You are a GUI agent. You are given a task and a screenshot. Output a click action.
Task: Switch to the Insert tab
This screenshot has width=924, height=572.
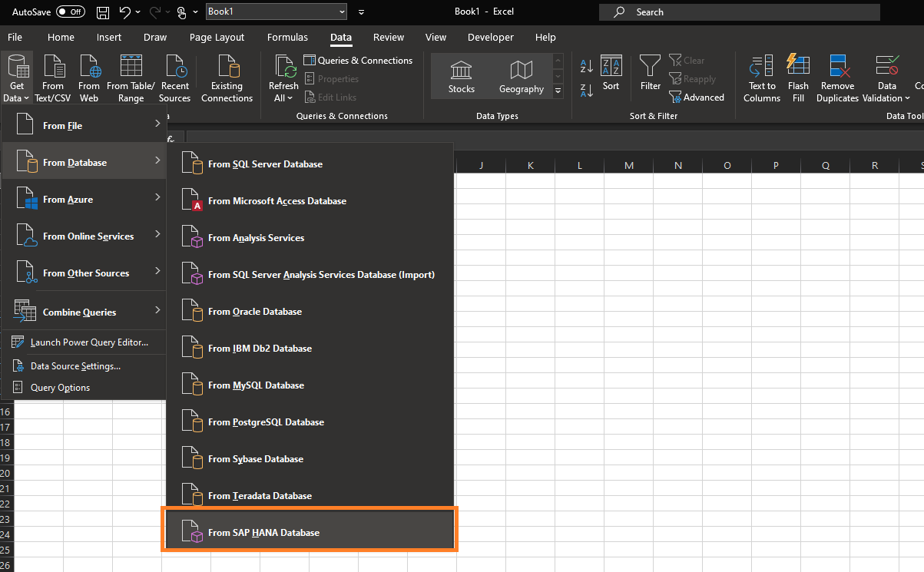tap(109, 37)
